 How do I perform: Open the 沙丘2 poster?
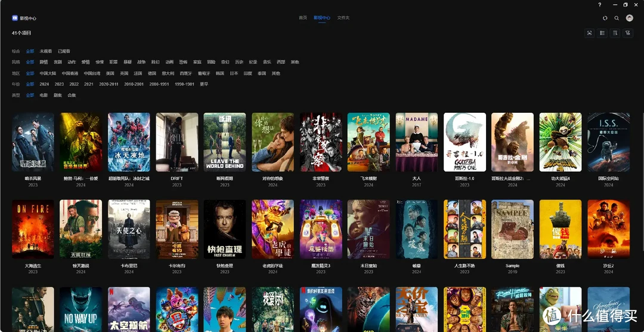[x=609, y=229]
